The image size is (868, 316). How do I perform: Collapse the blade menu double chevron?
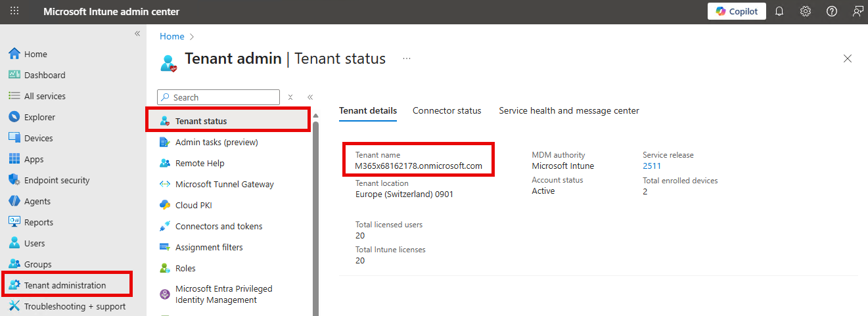310,97
